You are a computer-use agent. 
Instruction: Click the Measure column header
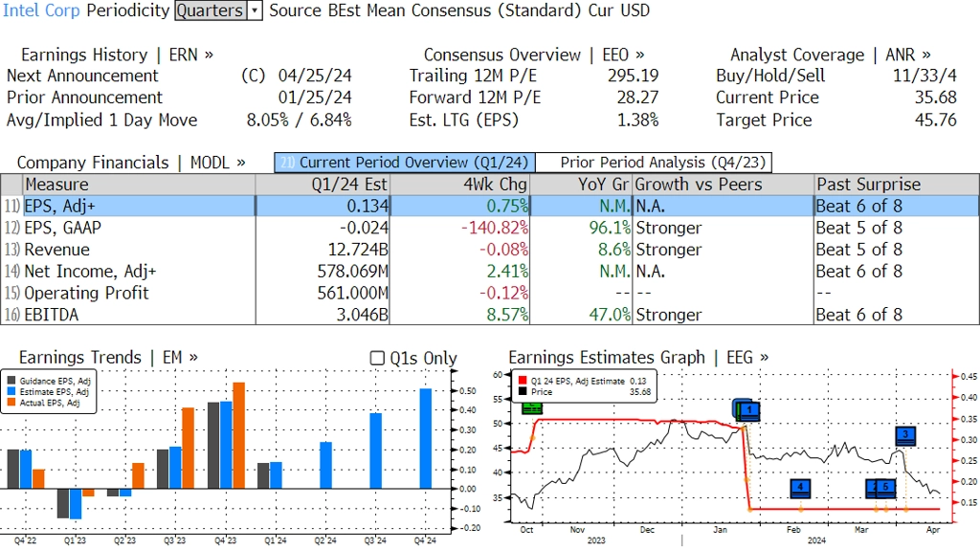coord(139,185)
